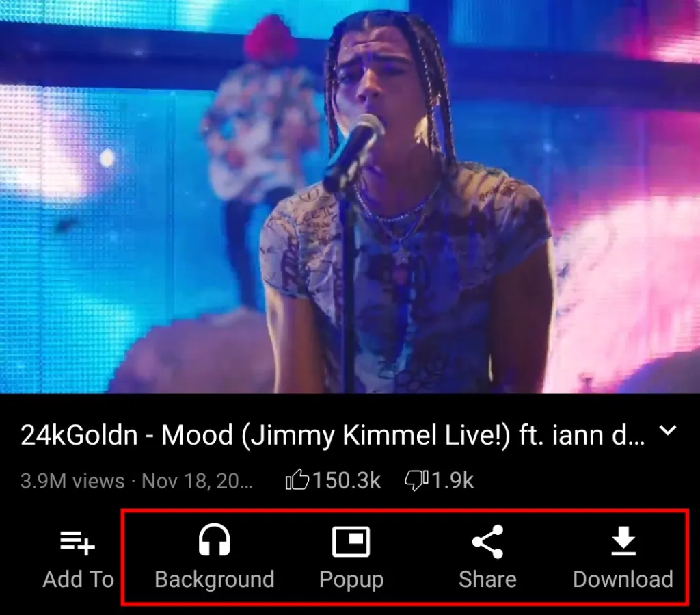700x615 pixels.
Task: Tap the thumbs-up like icon
Action: [x=297, y=480]
